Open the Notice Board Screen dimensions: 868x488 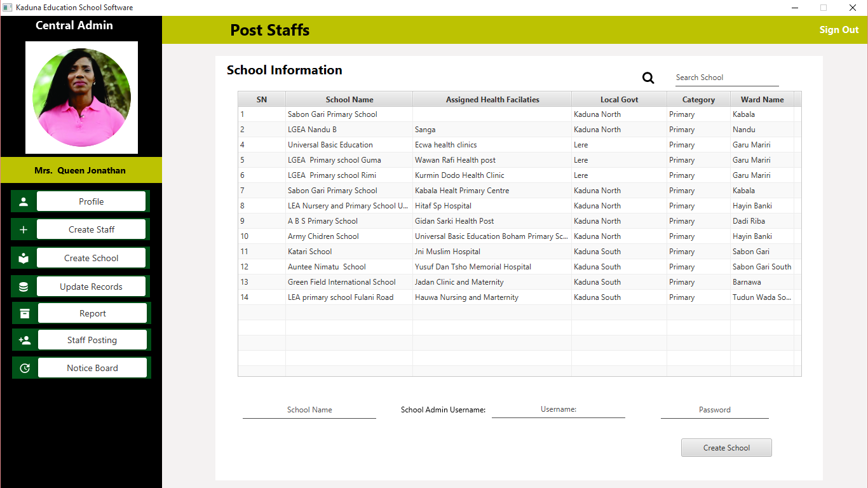tap(93, 368)
